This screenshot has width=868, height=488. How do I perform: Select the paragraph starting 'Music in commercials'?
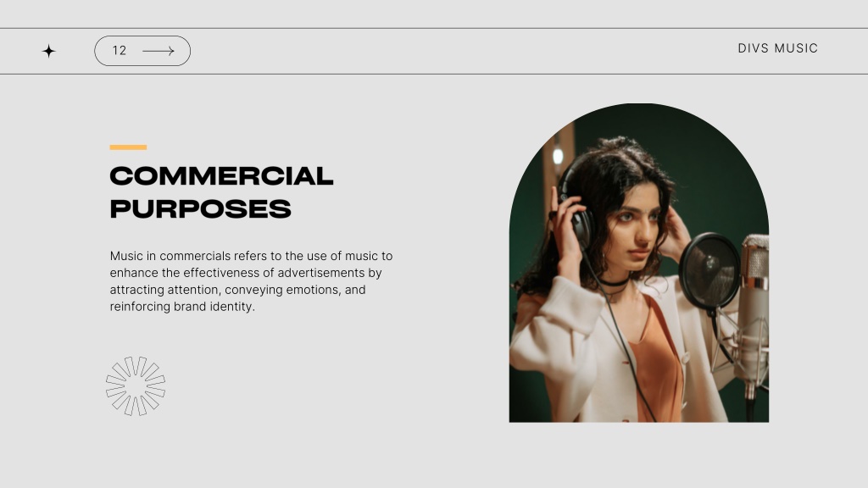point(251,281)
